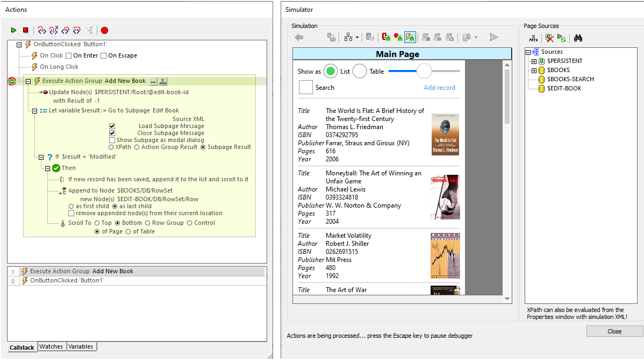Click the slider knob next to Table
This screenshot has height=362, width=644.
tap(424, 71)
